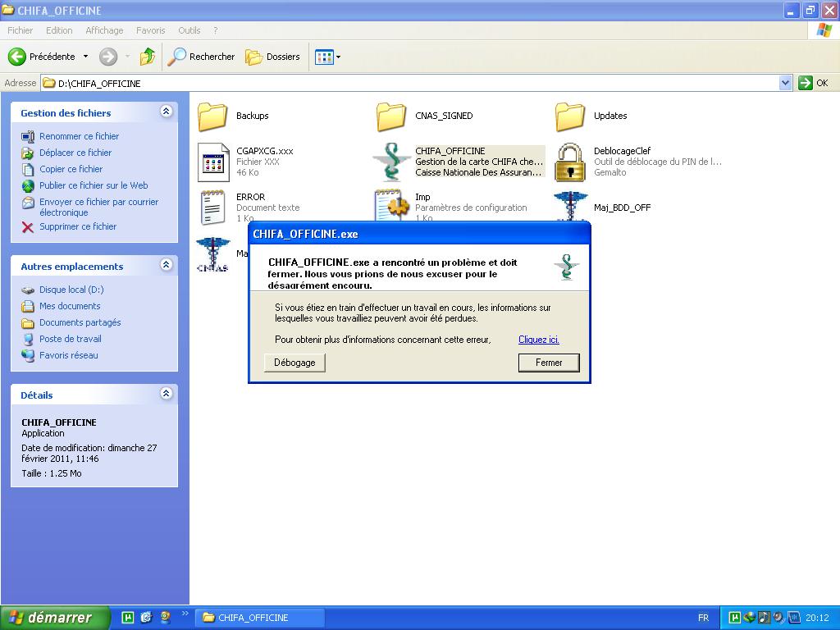Toggle the Dossiers folders pane
This screenshot has width=840, height=630.
(272, 57)
